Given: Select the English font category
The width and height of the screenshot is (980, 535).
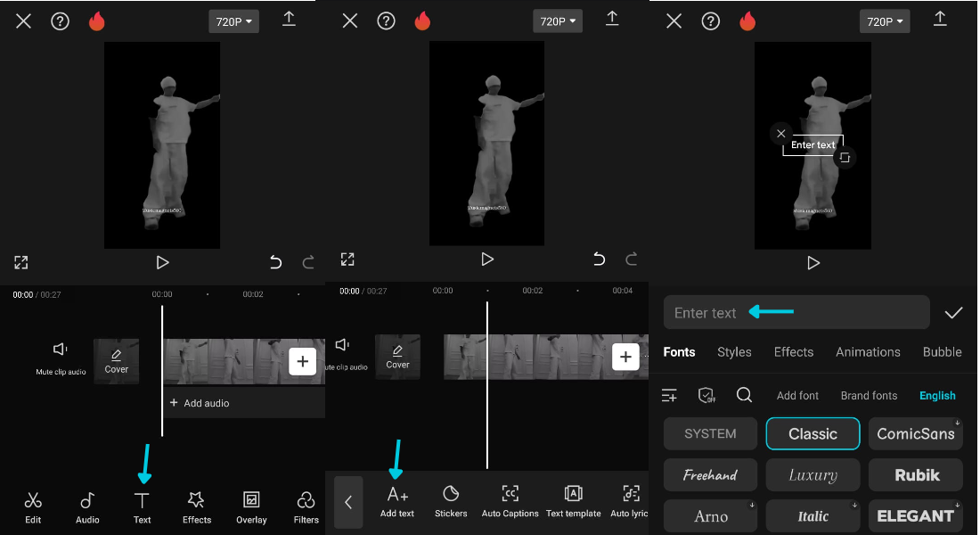Looking at the screenshot, I should (937, 396).
